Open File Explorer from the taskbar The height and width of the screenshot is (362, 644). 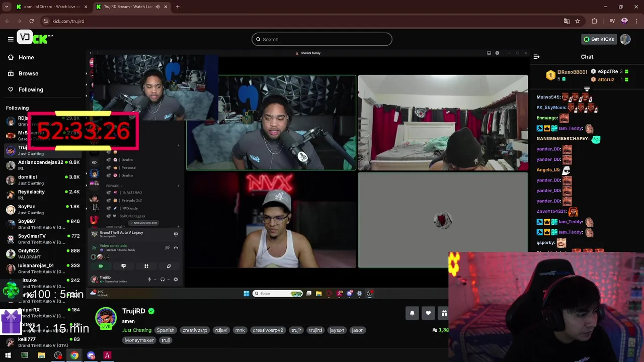click(x=41, y=355)
